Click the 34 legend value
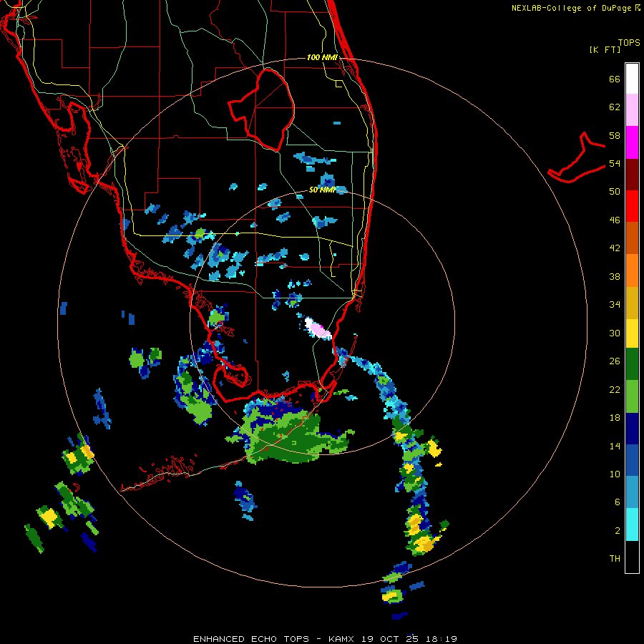 [615, 304]
